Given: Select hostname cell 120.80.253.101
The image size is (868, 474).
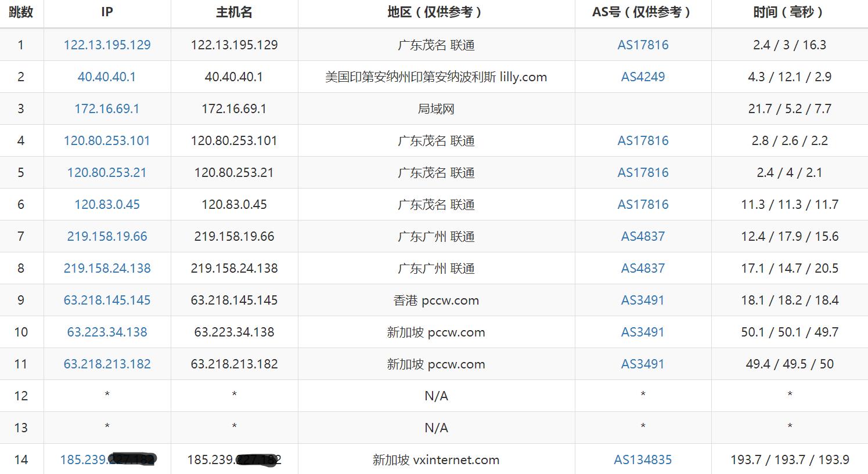Looking at the screenshot, I should [234, 141].
